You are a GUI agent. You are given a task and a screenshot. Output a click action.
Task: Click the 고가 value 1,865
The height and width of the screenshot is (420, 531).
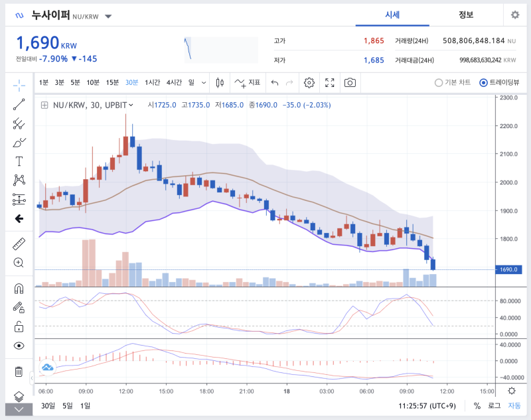[x=374, y=40]
